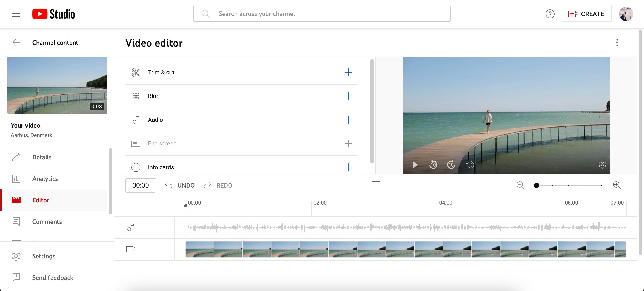Expand Trim & cut with plus

(348, 72)
